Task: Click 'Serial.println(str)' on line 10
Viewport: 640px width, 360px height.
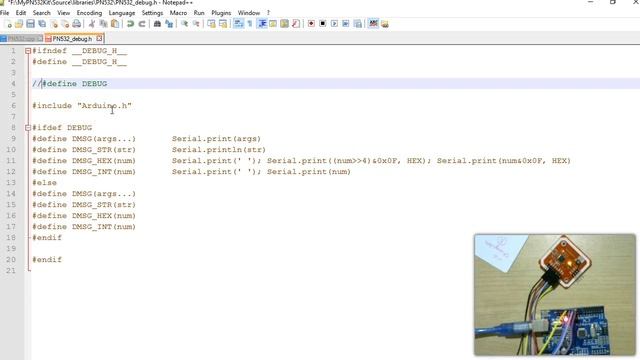Action: (219, 150)
